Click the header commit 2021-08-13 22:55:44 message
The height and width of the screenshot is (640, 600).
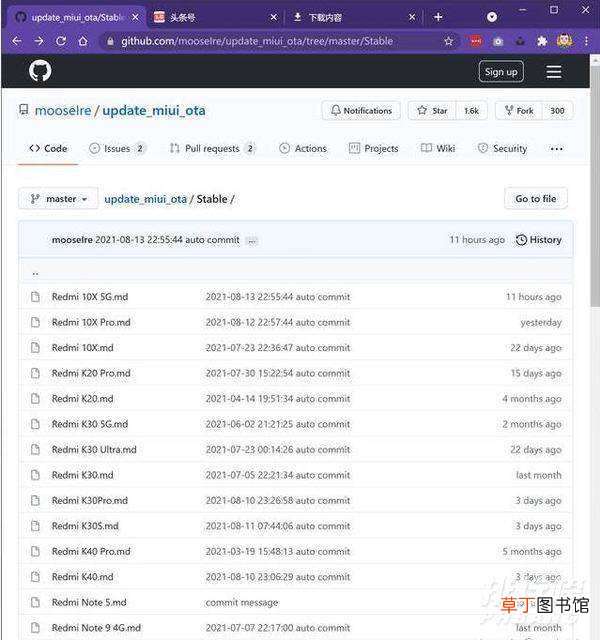(167, 240)
